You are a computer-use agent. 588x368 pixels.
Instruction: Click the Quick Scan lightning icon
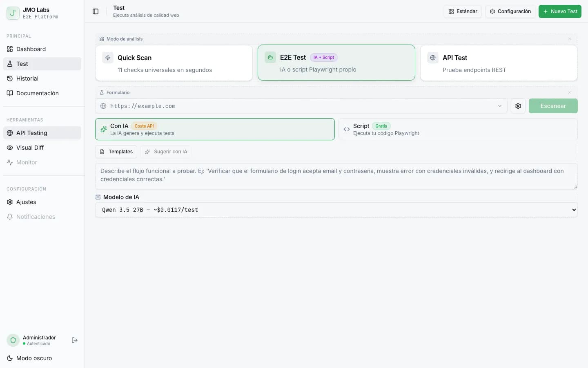[108, 58]
